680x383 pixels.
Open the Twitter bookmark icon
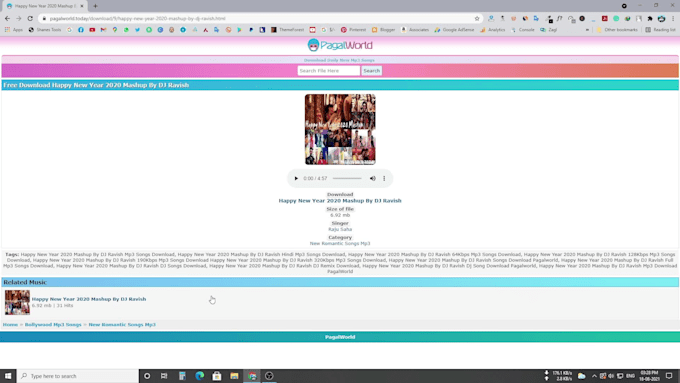point(137,30)
